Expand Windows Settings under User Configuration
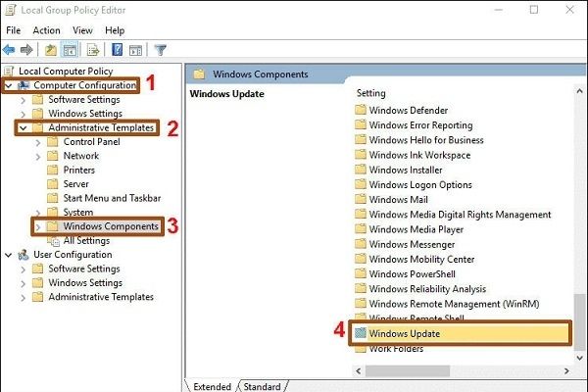Screen dimensions: 588x392 [24, 283]
